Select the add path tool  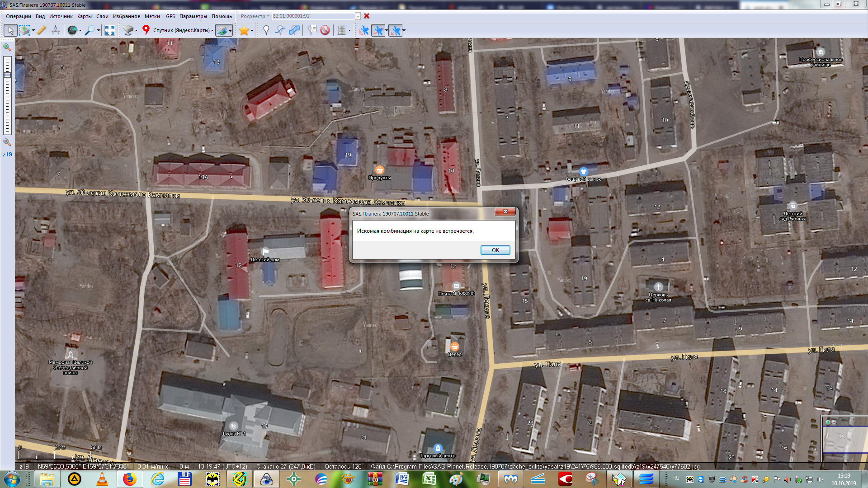click(280, 30)
